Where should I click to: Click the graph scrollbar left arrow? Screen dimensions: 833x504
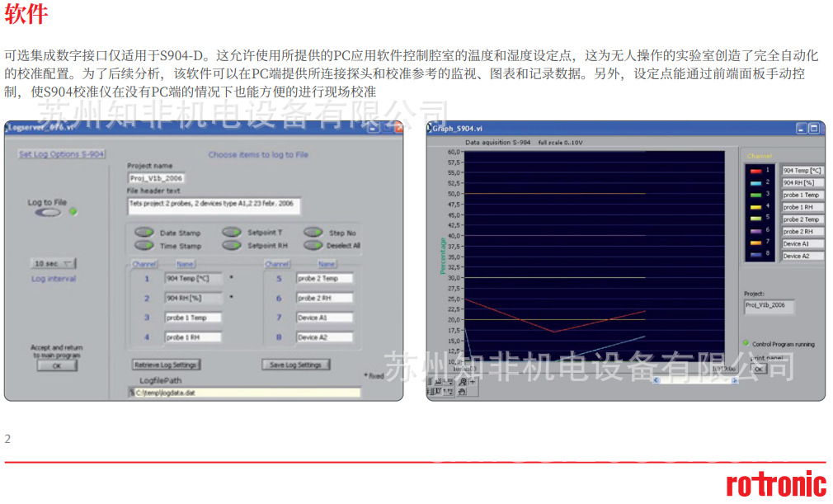(x=657, y=380)
